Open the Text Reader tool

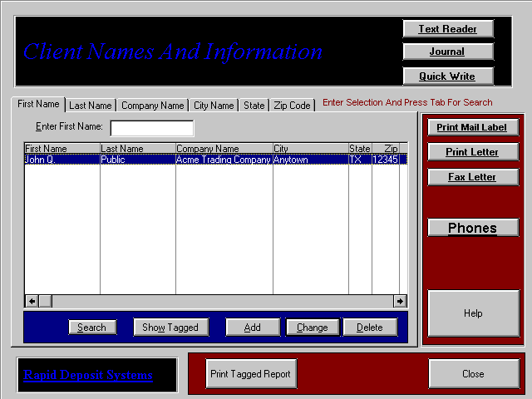(x=447, y=29)
